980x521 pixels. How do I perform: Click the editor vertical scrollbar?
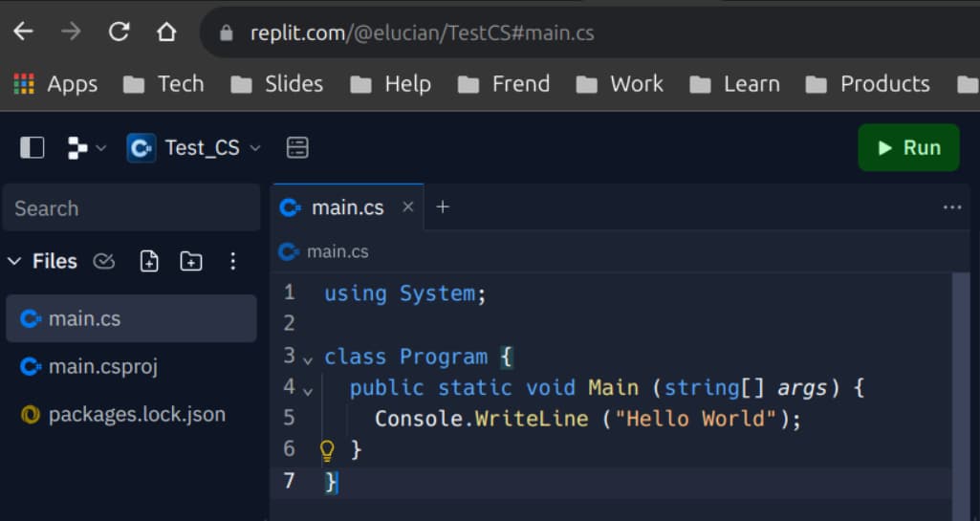pyautogui.click(x=961, y=395)
